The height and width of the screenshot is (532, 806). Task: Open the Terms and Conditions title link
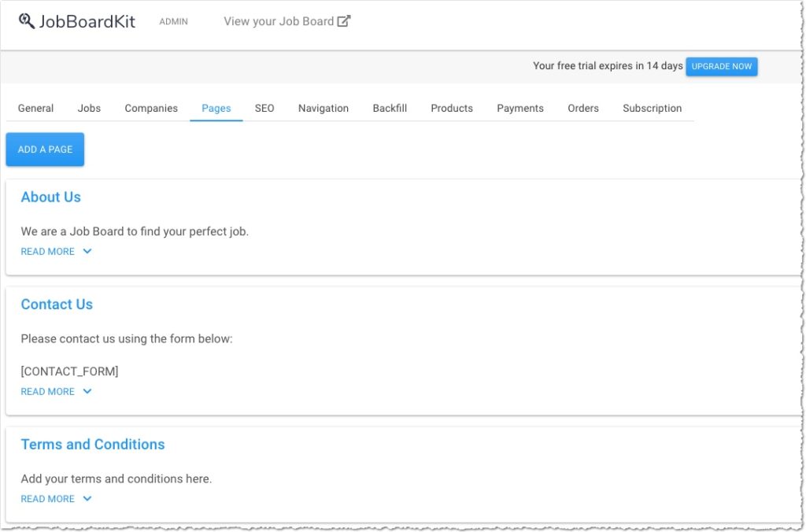(x=93, y=444)
